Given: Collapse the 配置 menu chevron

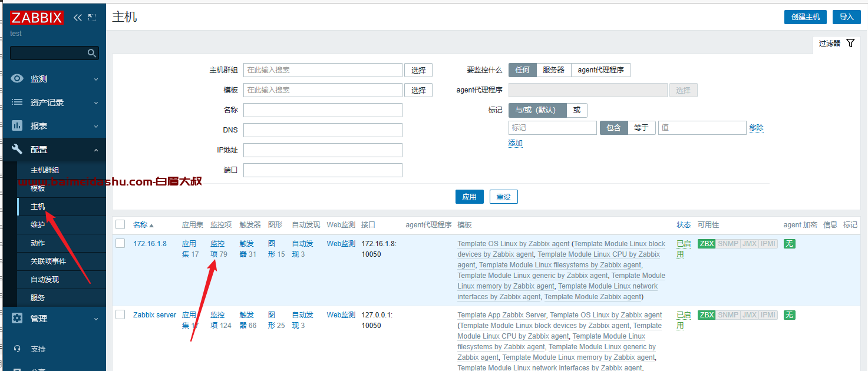Looking at the screenshot, I should (96, 150).
